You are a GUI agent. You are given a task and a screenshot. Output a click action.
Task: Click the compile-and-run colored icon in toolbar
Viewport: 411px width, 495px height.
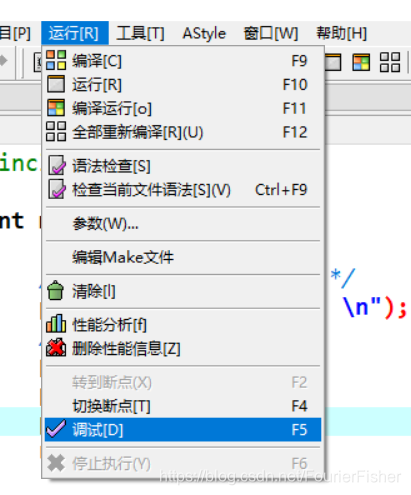coord(361,62)
